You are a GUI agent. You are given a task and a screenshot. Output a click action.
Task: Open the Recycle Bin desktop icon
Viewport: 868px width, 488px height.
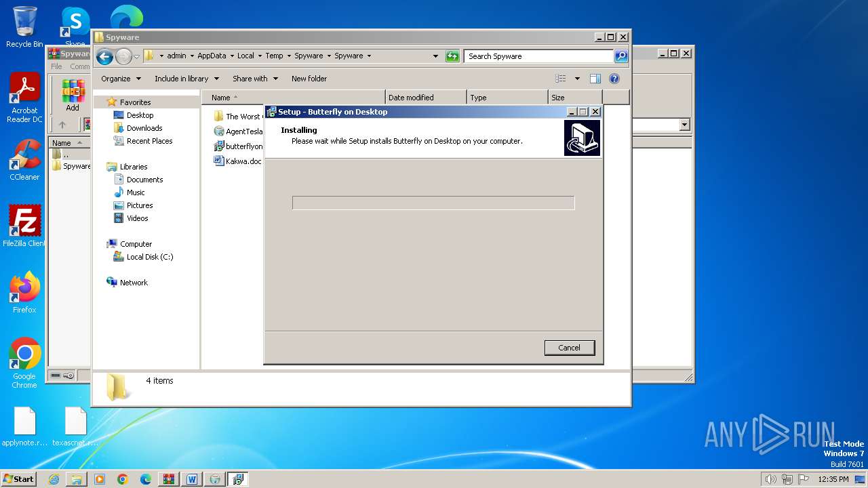24,27
